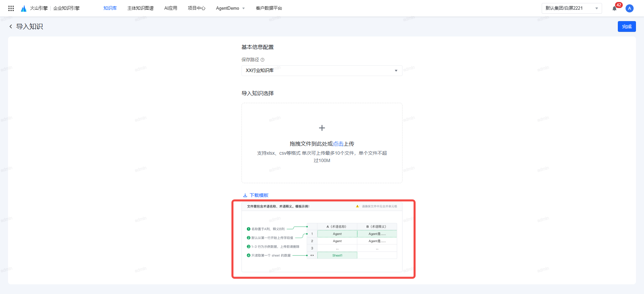Screen dimensions: 644x294
Task: Click the user avatar icon
Action: coord(629,8)
